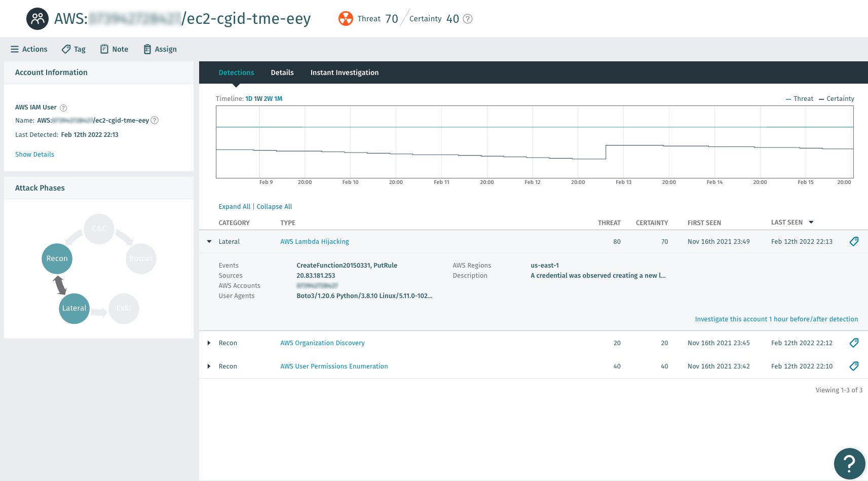Toggle the Certainty line in chart legend

click(836, 99)
